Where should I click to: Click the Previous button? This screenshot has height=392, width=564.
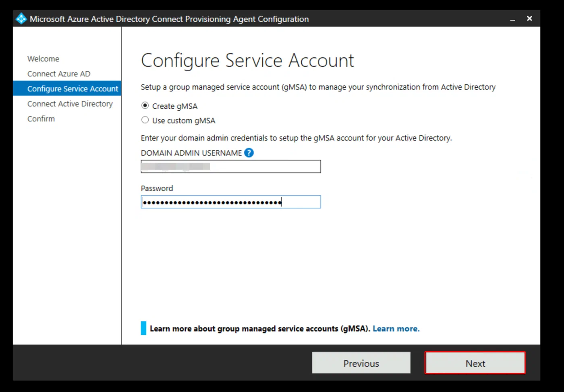(x=361, y=363)
